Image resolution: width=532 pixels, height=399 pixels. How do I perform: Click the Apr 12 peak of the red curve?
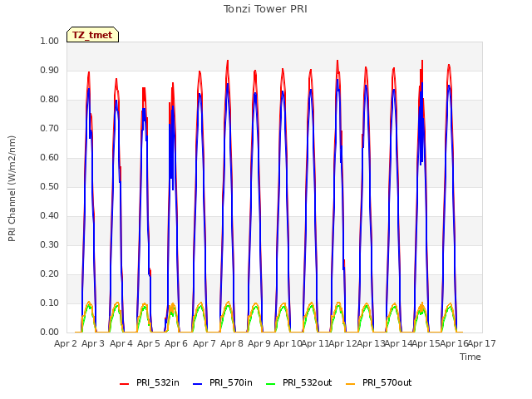337,61
